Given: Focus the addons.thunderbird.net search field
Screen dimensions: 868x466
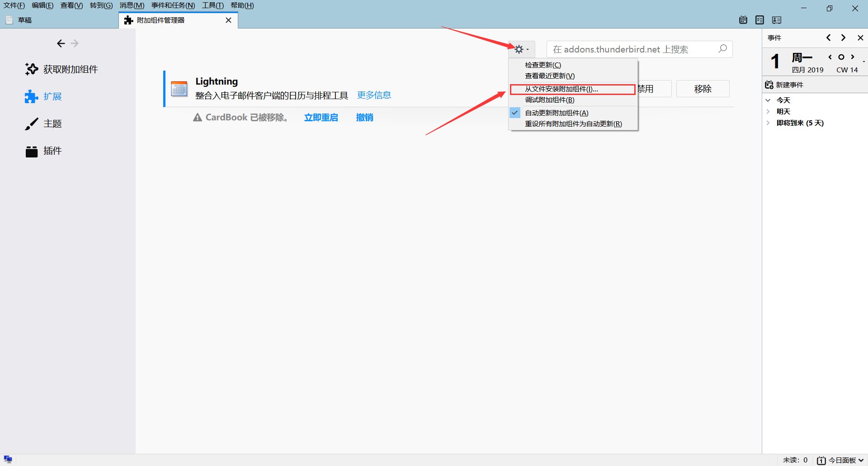Looking at the screenshot, I should tap(639, 49).
